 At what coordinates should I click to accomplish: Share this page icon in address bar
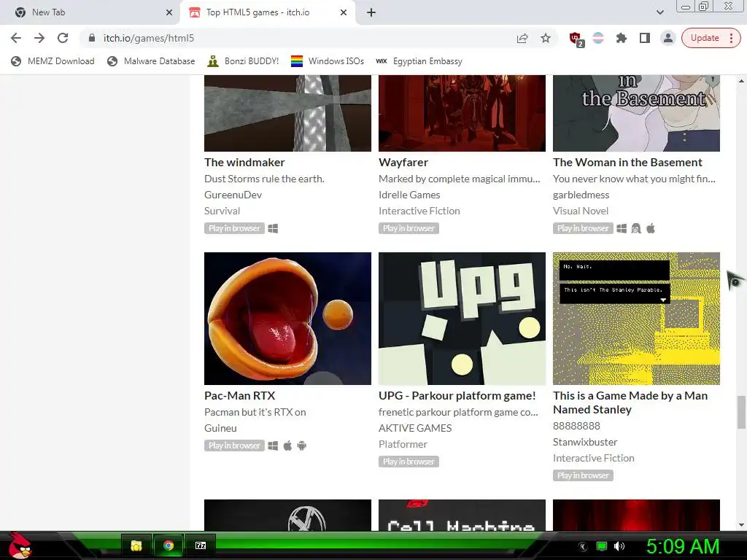522,38
